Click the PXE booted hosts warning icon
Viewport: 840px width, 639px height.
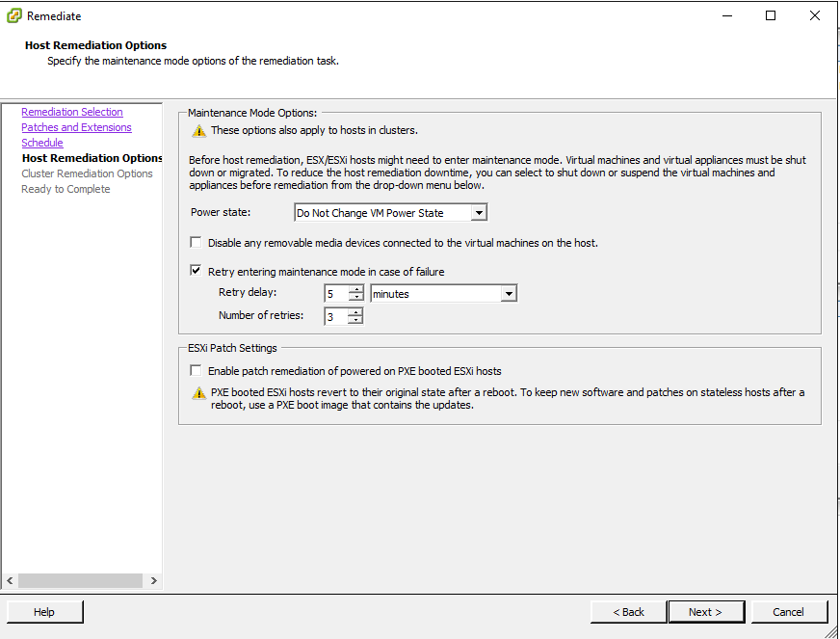tap(198, 393)
